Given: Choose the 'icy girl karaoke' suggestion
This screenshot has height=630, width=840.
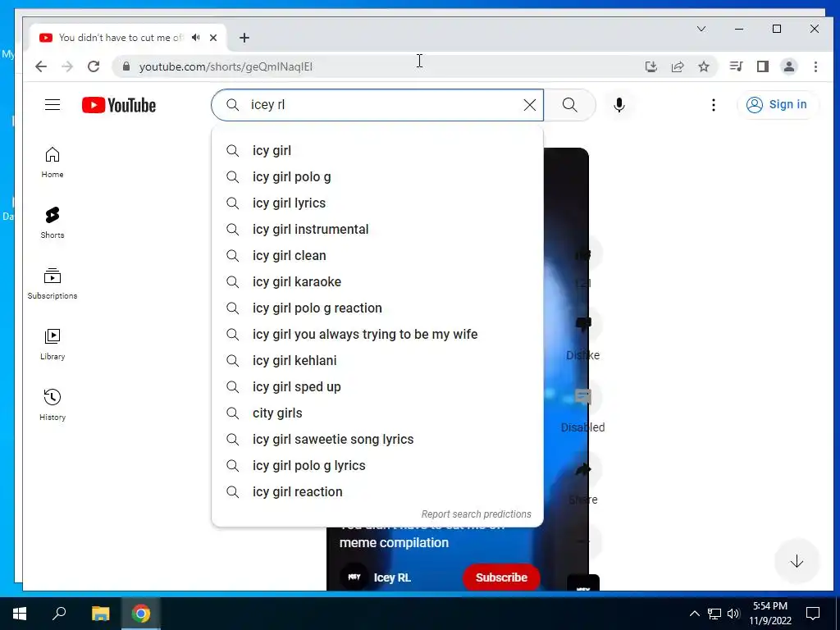Looking at the screenshot, I should point(377,282).
